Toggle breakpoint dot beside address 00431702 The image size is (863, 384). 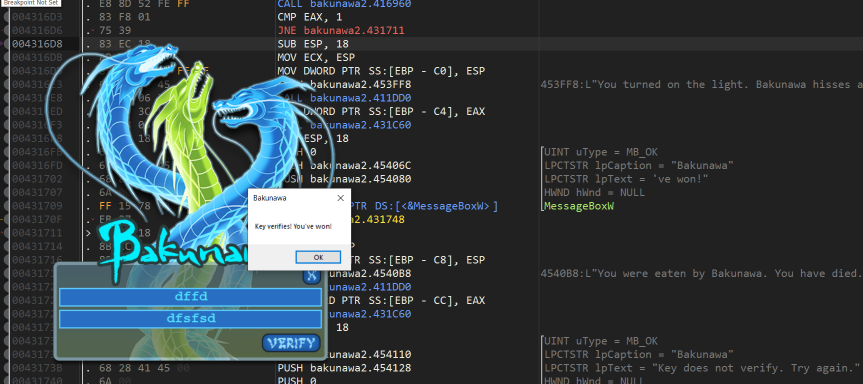pos(6,179)
